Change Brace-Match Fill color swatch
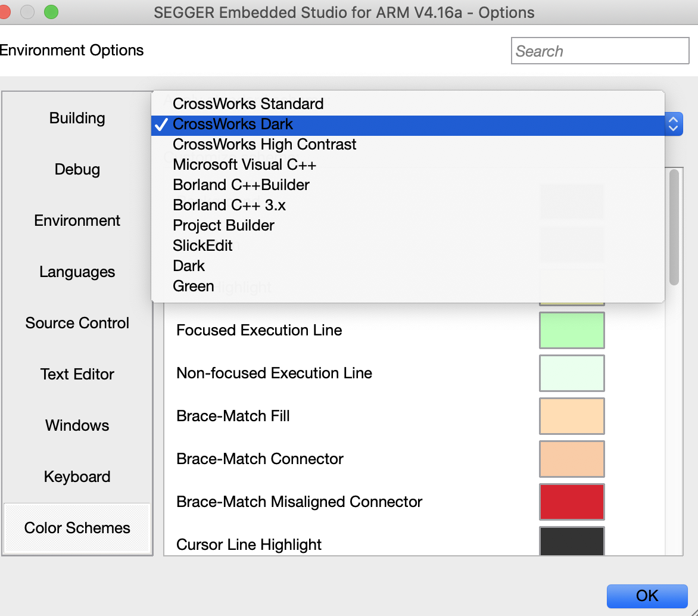698x616 pixels. pyautogui.click(x=572, y=416)
